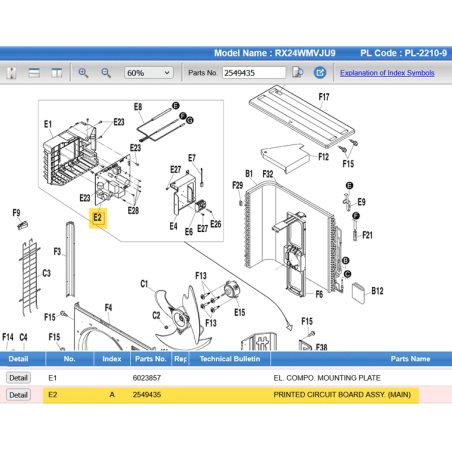Image resolution: width=452 pixels, height=452 pixels.
Task: Click the Parts No. column header
Action: click(x=151, y=359)
